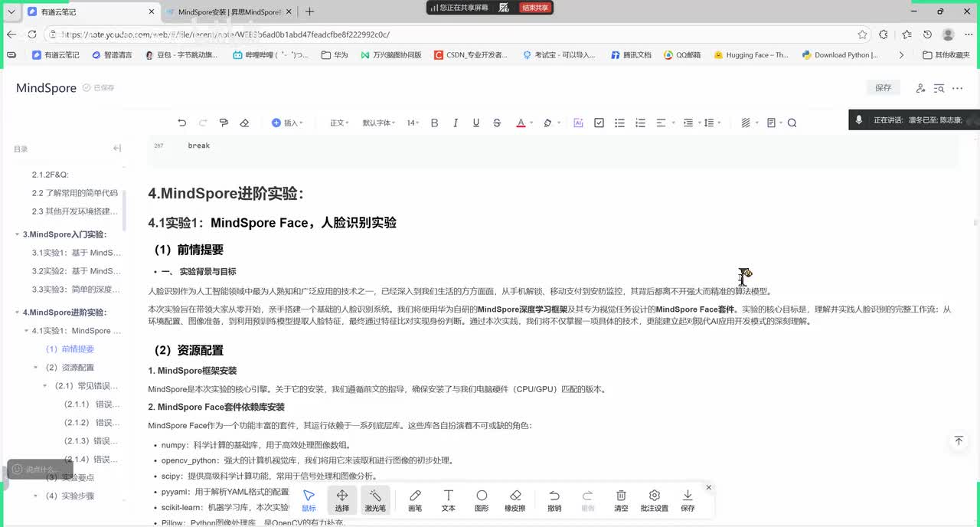Apply strikethrough formatting

[497, 123]
